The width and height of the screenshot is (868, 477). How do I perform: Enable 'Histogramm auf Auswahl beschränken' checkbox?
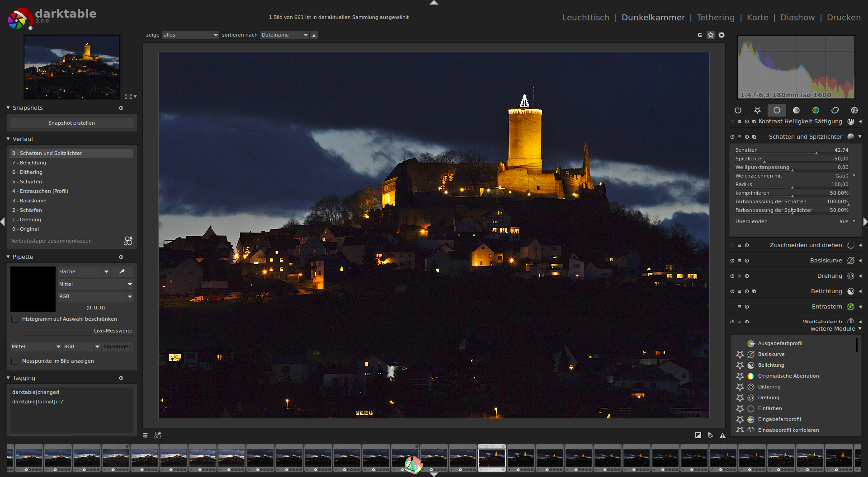15,319
